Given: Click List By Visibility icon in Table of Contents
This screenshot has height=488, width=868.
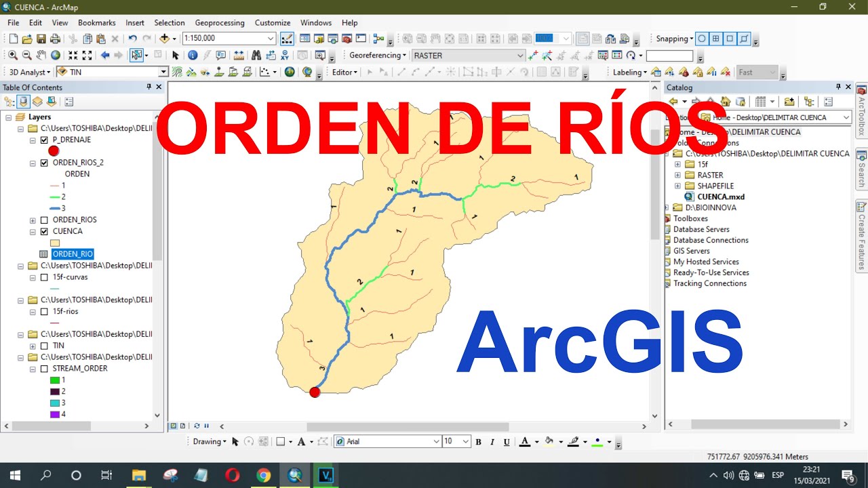Looking at the screenshot, I should point(51,102).
